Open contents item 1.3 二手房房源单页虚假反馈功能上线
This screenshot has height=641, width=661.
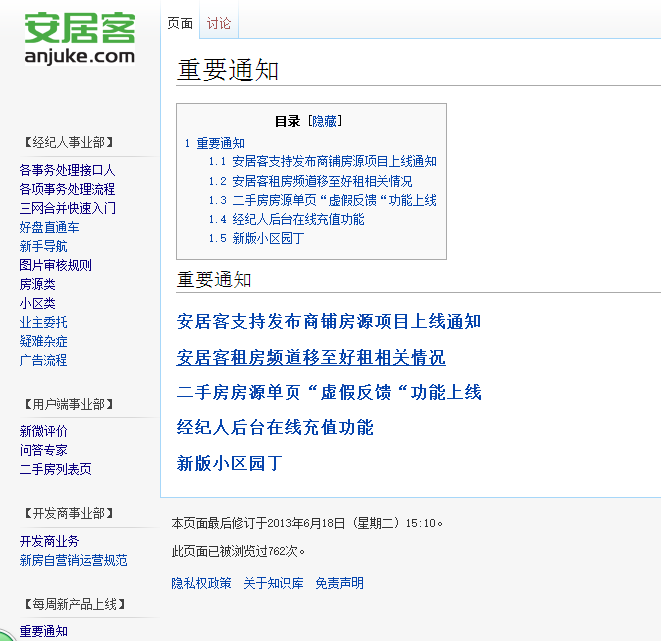pos(322,200)
